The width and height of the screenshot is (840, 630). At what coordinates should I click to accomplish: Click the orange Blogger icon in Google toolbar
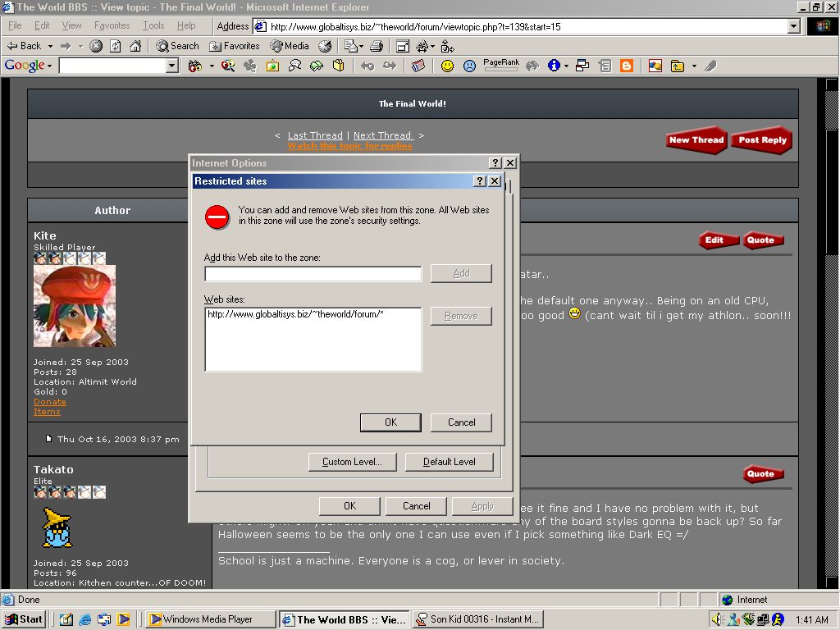(627, 66)
